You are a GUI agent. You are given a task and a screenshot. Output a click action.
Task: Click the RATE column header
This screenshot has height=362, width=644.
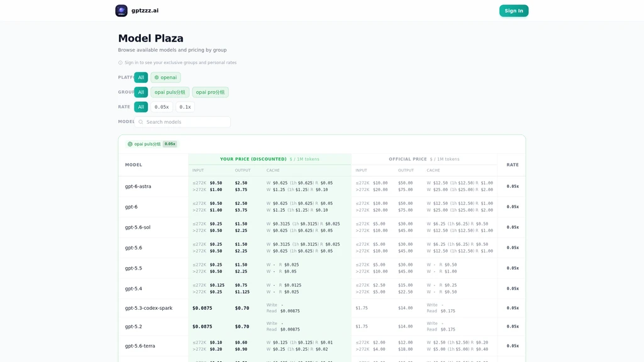click(512, 165)
